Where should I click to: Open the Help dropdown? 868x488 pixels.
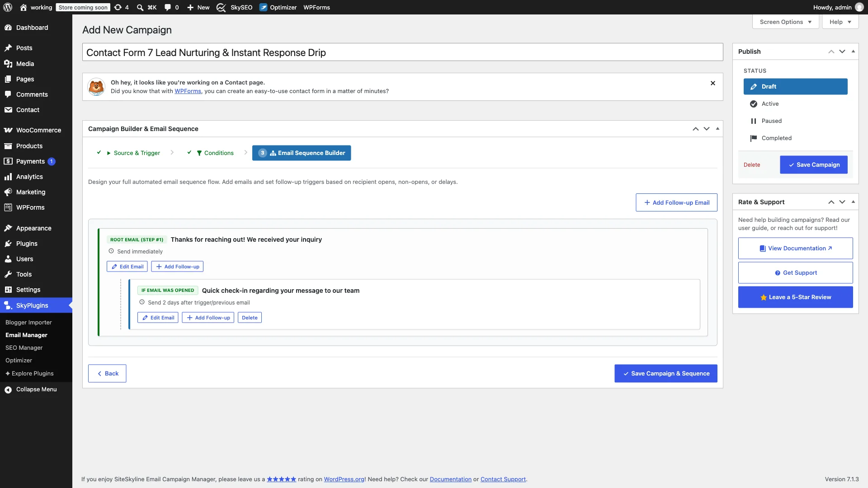[x=840, y=22]
